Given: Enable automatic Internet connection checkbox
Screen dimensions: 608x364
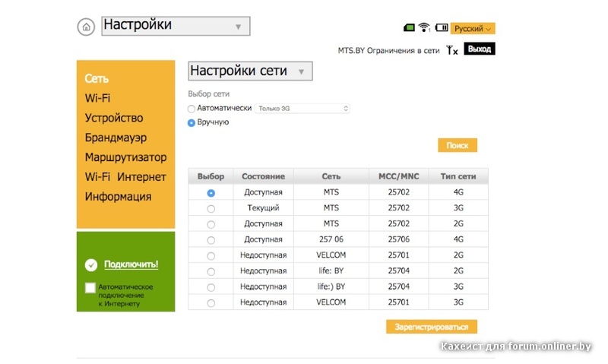Looking at the screenshot, I should tap(90, 287).
